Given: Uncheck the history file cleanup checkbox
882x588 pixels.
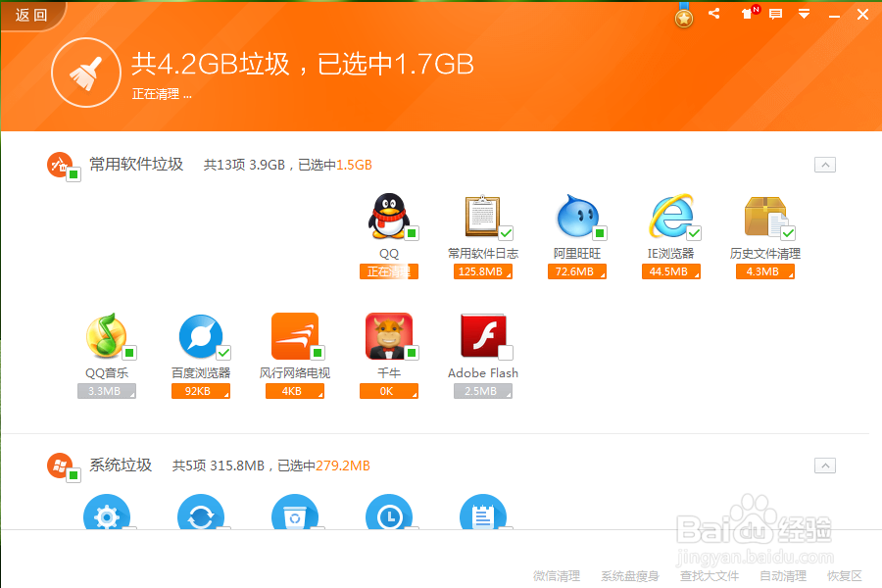Looking at the screenshot, I should 788,233.
